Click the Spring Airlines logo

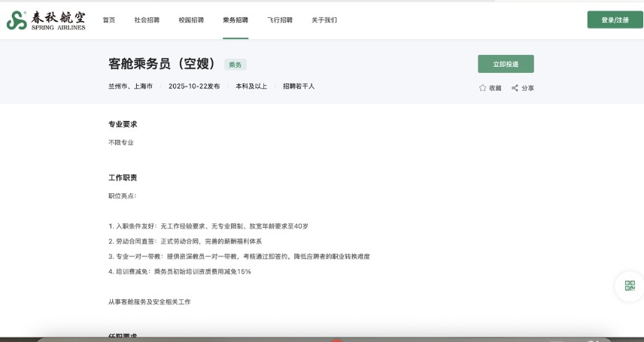45,20
